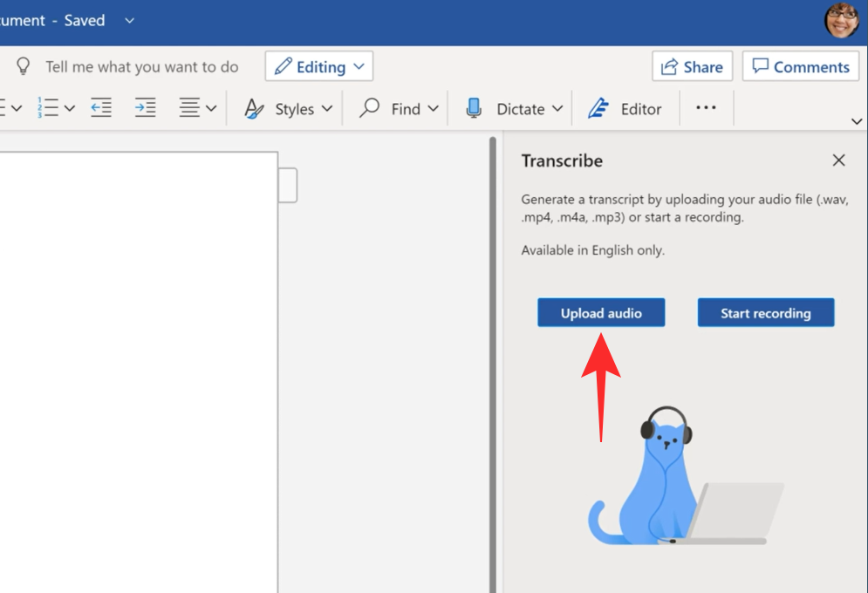Open the Comments pane
Screen dimensions: 868x593
801,67
